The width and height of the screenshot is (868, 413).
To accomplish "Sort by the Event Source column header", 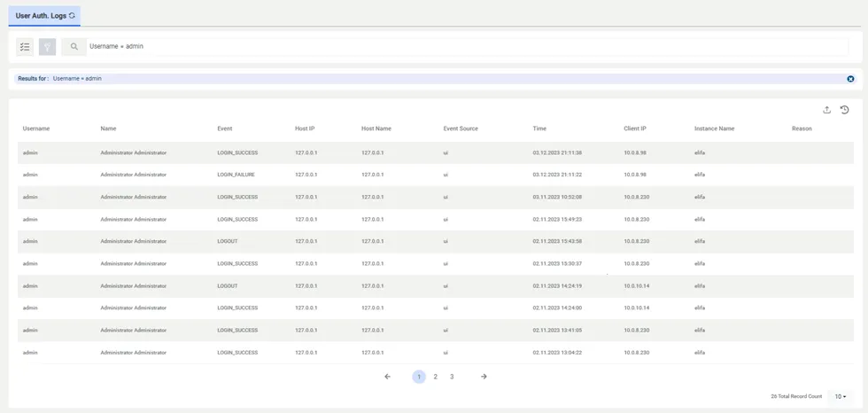I will [461, 129].
